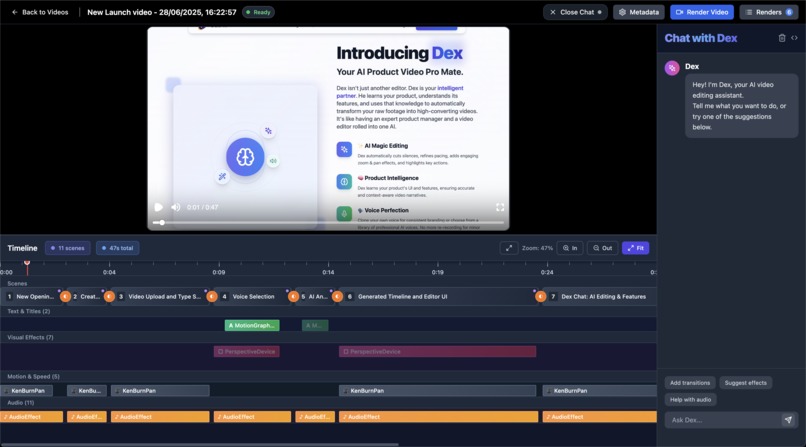Image resolution: width=806 pixels, height=447 pixels.
Task: Click Fit timeline button
Action: point(635,248)
